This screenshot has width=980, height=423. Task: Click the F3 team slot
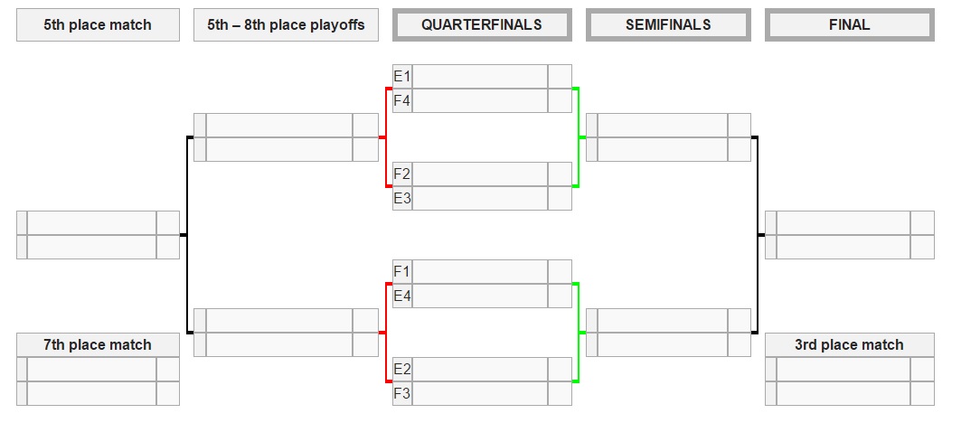tap(480, 394)
